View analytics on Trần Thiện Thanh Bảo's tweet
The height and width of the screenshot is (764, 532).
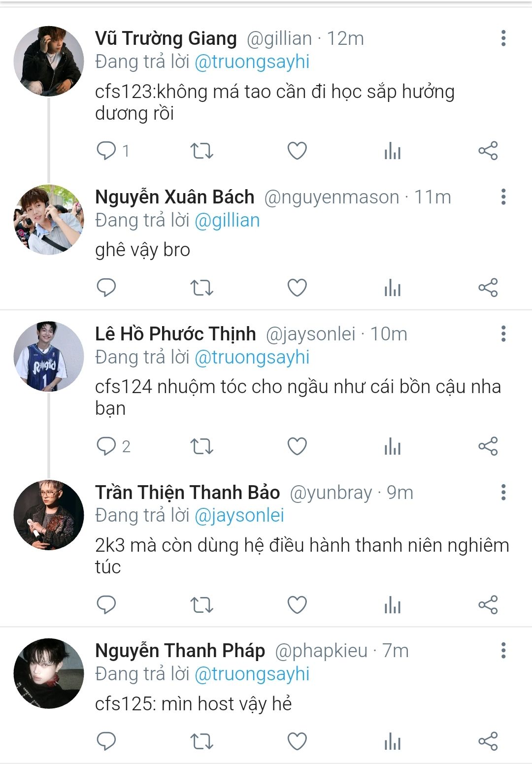coord(393,605)
